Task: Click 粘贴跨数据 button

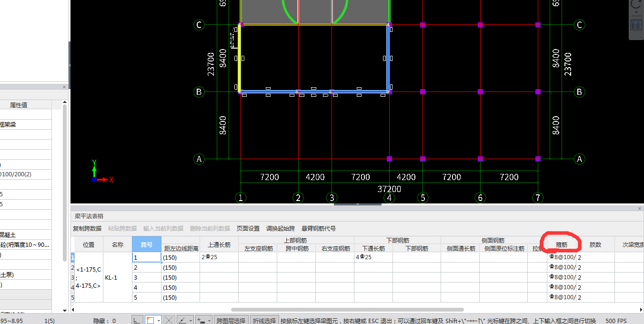Action: 122,229
